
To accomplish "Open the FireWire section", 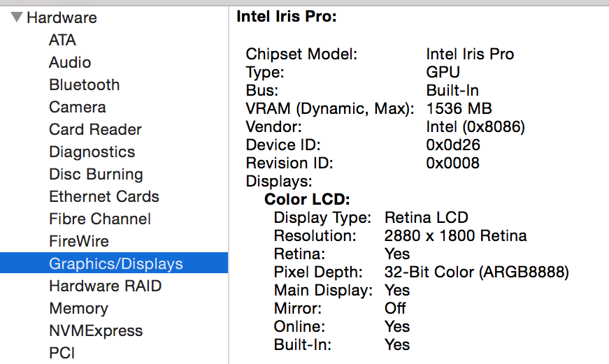I will (79, 241).
